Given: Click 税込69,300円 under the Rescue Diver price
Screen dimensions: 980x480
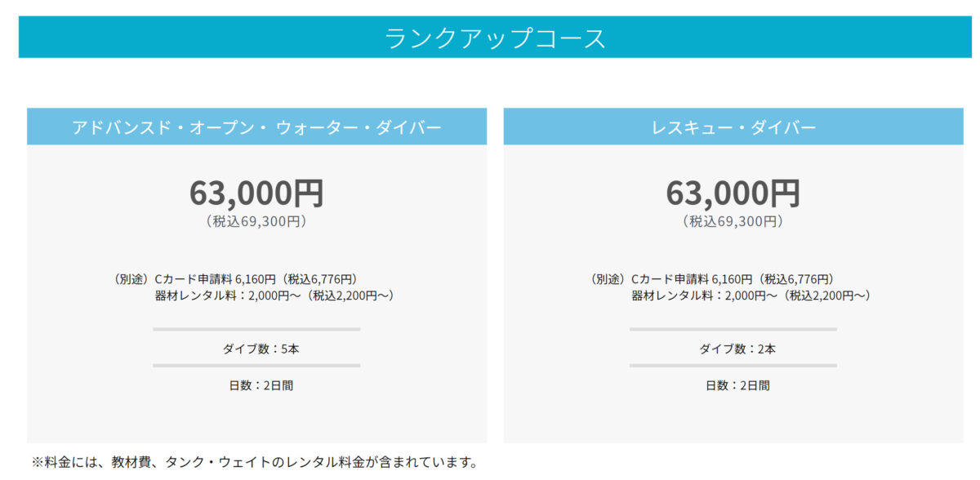Looking at the screenshot, I should click(733, 221).
